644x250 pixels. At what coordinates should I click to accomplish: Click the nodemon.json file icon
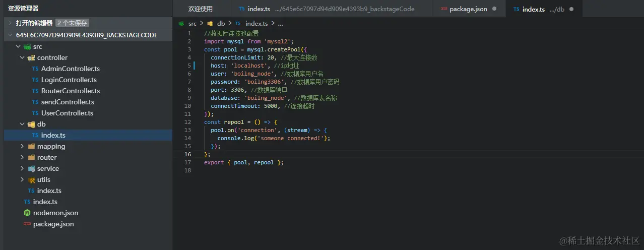[x=27, y=213]
